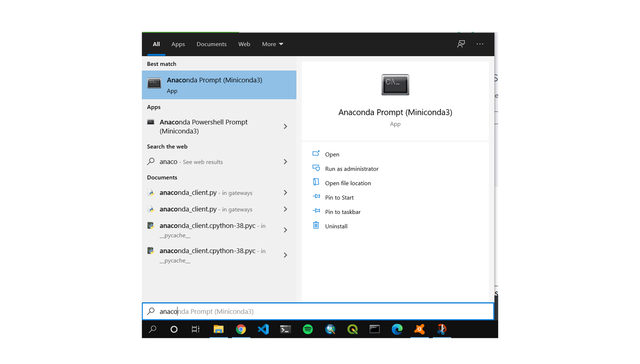Click the Uninstall trash icon
Screen dimensions: 640x364
pyautogui.click(x=316, y=225)
